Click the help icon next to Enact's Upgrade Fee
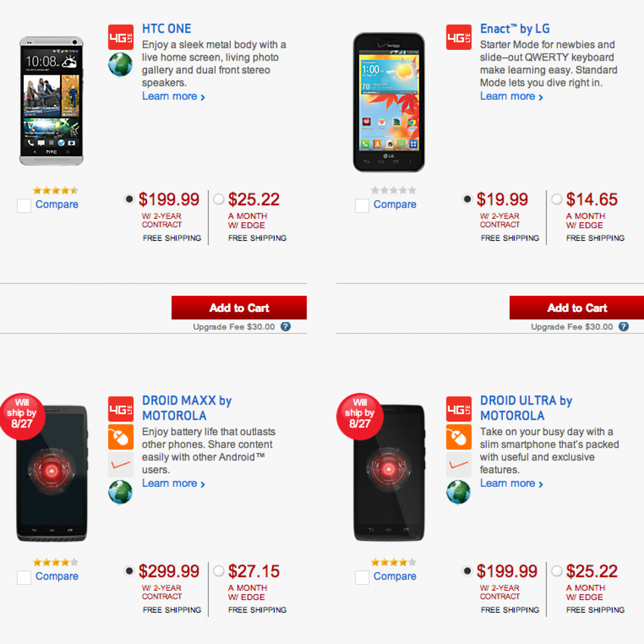Viewport: 644px width, 644px height. point(624,326)
